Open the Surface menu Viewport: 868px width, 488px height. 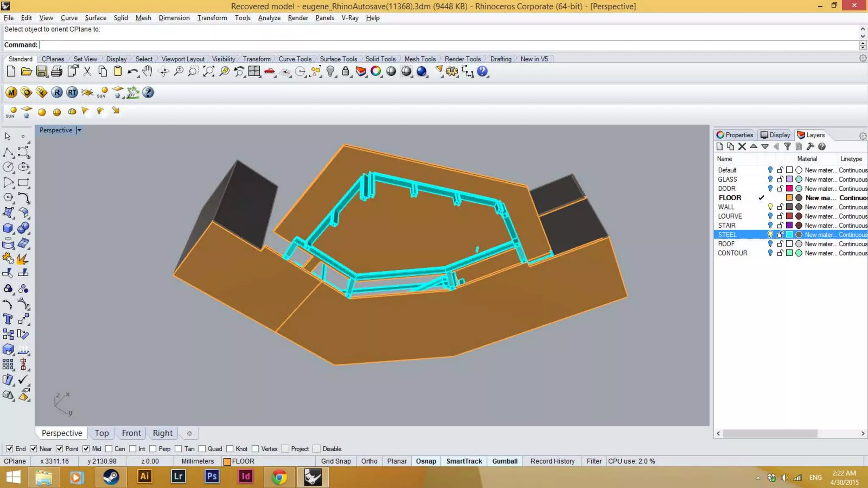click(95, 18)
